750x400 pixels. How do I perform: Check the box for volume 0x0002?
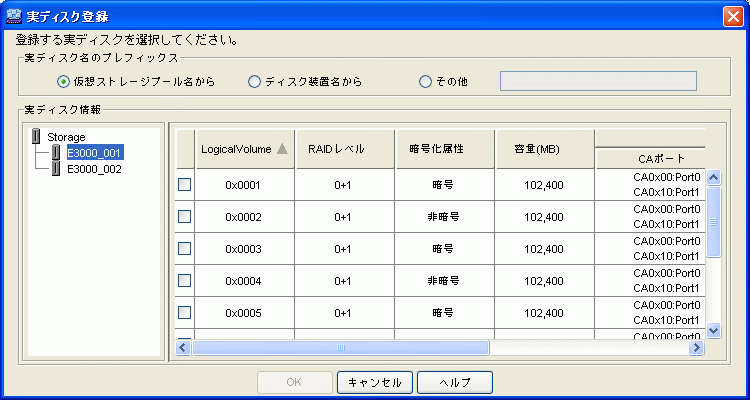[x=185, y=217]
